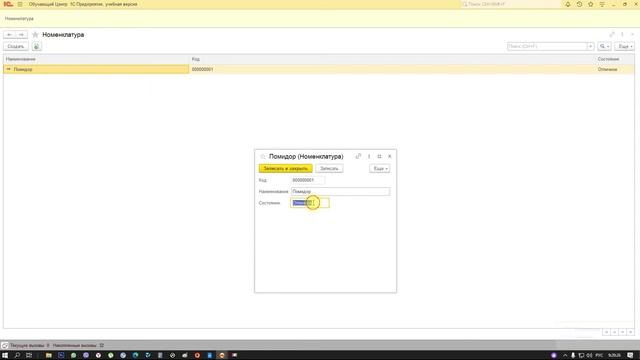640x360 pixels.
Task: Add Номенклатура list to favorites star
Action: [x=35, y=35]
